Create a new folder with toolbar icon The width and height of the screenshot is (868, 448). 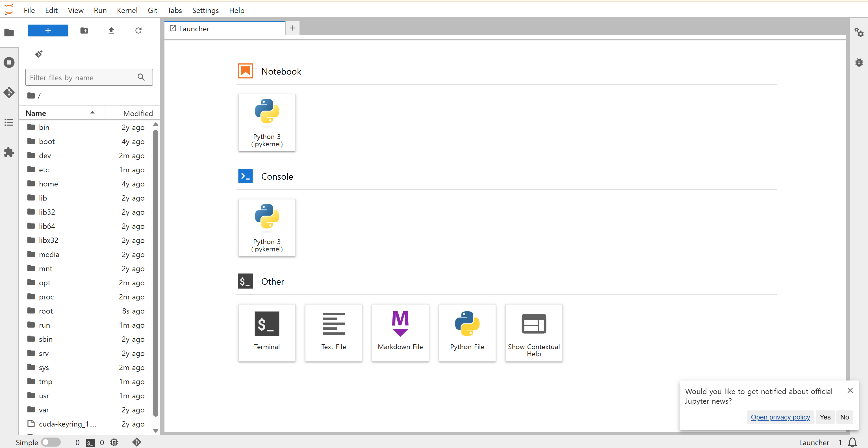84,30
